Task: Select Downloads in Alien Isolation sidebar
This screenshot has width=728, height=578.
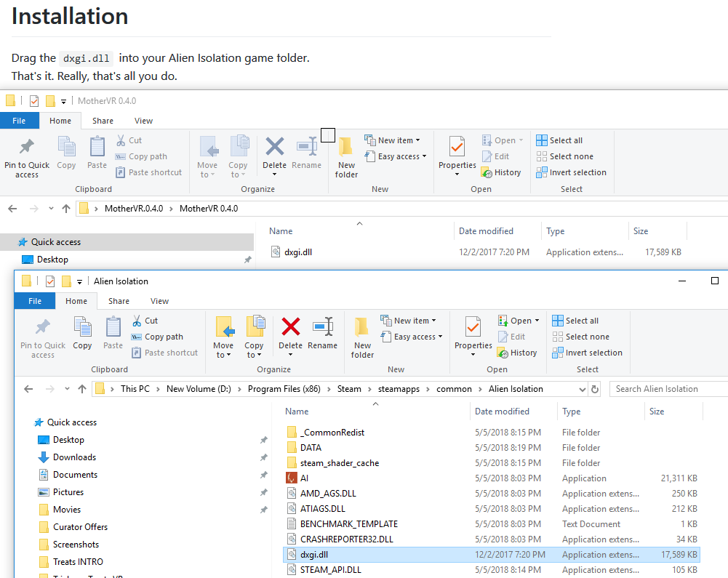Action: 74,457
